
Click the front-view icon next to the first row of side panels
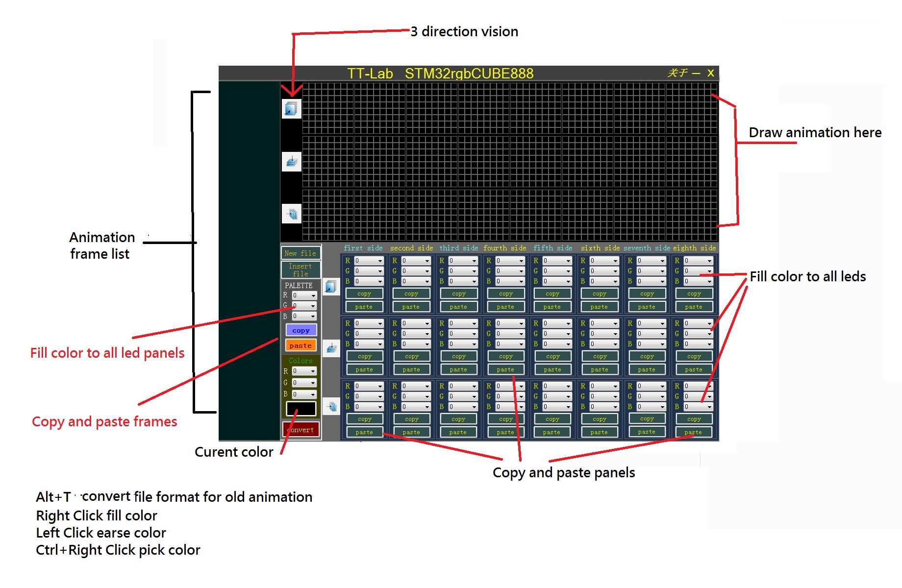(331, 286)
